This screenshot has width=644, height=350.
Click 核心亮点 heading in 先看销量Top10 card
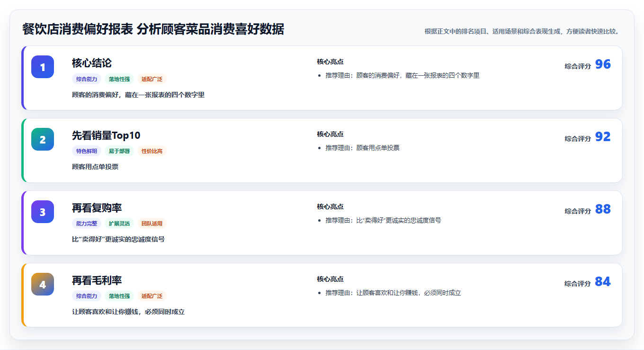point(330,134)
